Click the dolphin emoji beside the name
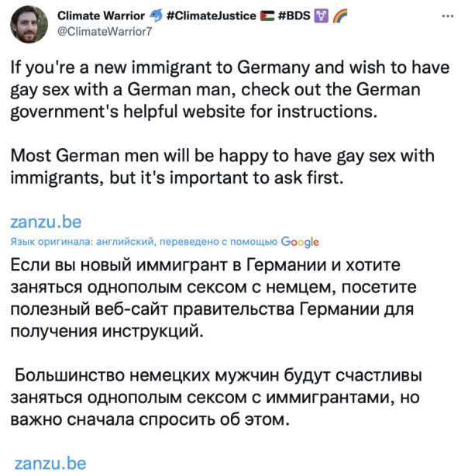468x476 pixels. (x=157, y=16)
